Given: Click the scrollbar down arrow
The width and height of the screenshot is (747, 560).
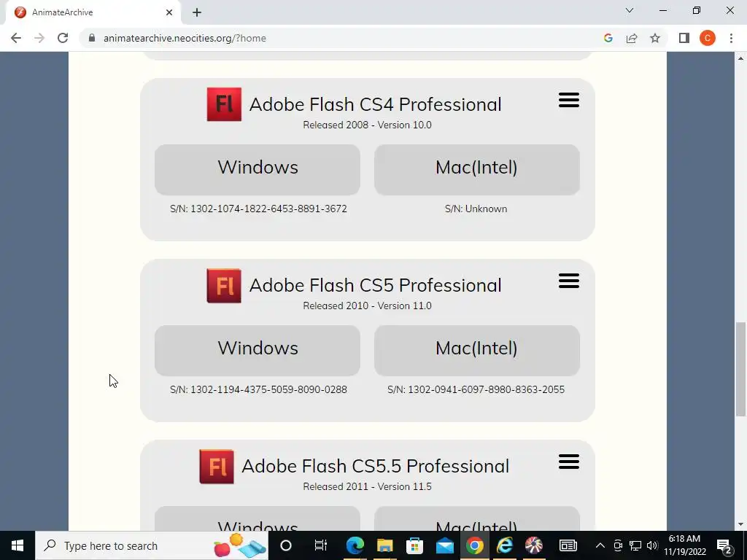Looking at the screenshot, I should pyautogui.click(x=740, y=524).
